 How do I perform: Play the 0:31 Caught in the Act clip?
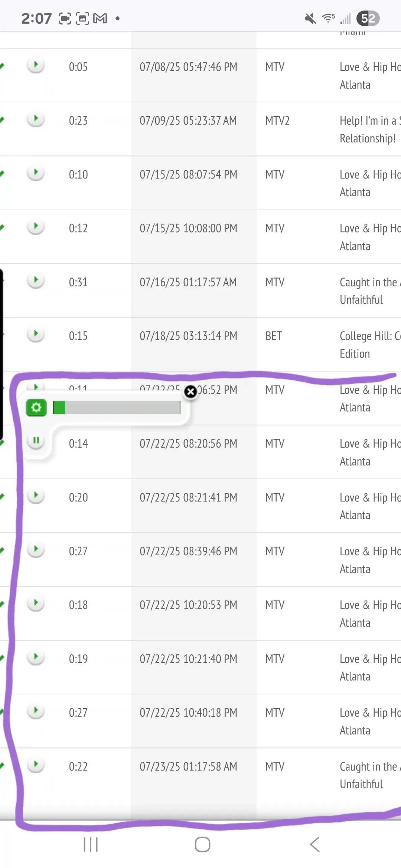[x=36, y=280]
